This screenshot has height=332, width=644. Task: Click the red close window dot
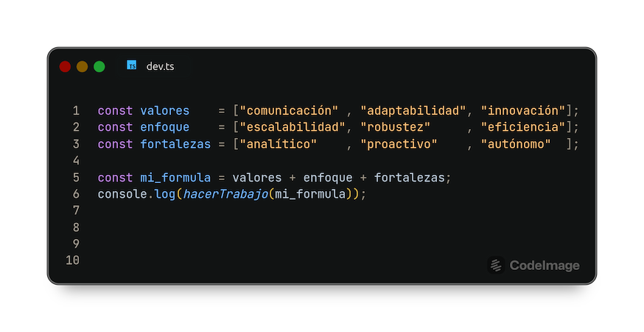click(x=65, y=66)
